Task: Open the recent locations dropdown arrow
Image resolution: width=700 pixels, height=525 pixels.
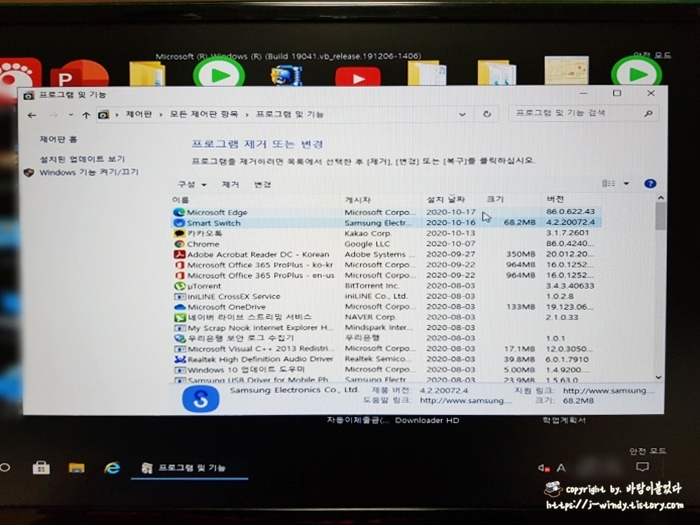Action: coord(71,115)
